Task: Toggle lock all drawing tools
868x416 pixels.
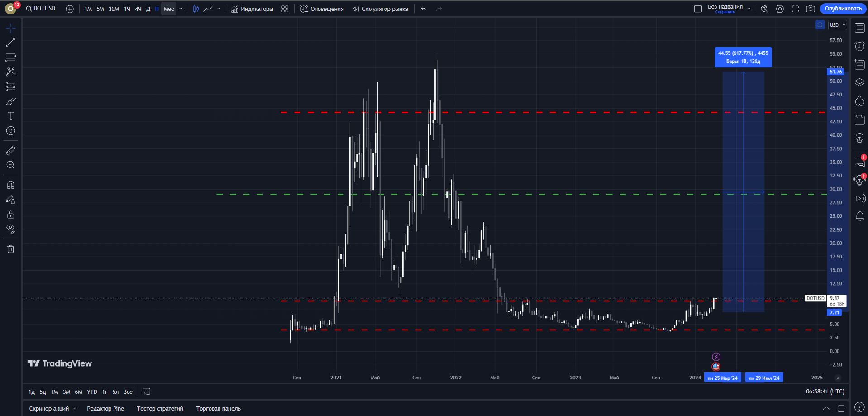Action: point(10,214)
